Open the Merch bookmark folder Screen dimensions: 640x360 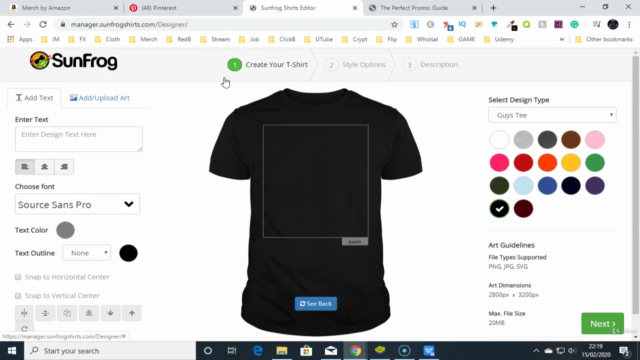pyautogui.click(x=143, y=39)
